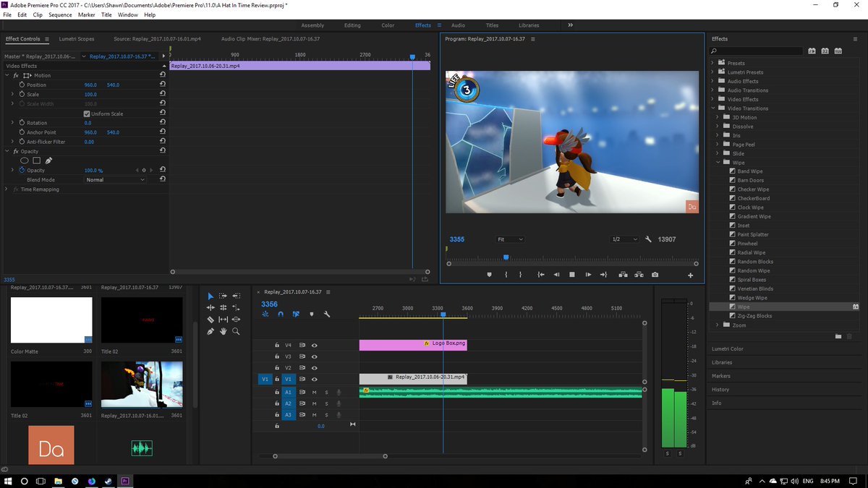Step back one frame
The width and height of the screenshot is (868, 488).
tap(556, 275)
